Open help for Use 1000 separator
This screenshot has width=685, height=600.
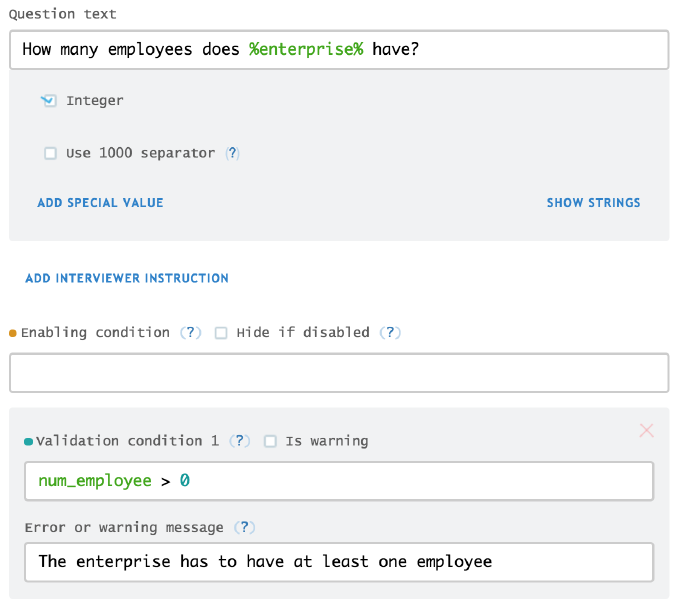(232, 153)
